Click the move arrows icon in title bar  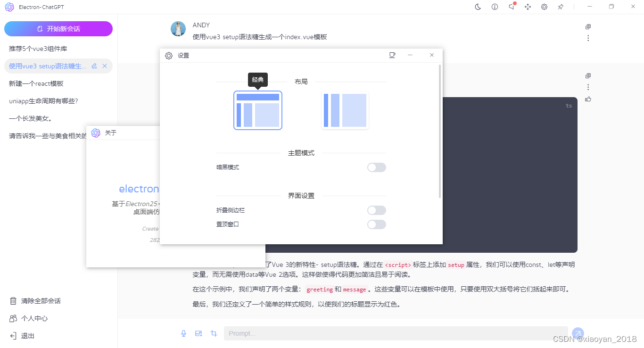click(x=528, y=7)
